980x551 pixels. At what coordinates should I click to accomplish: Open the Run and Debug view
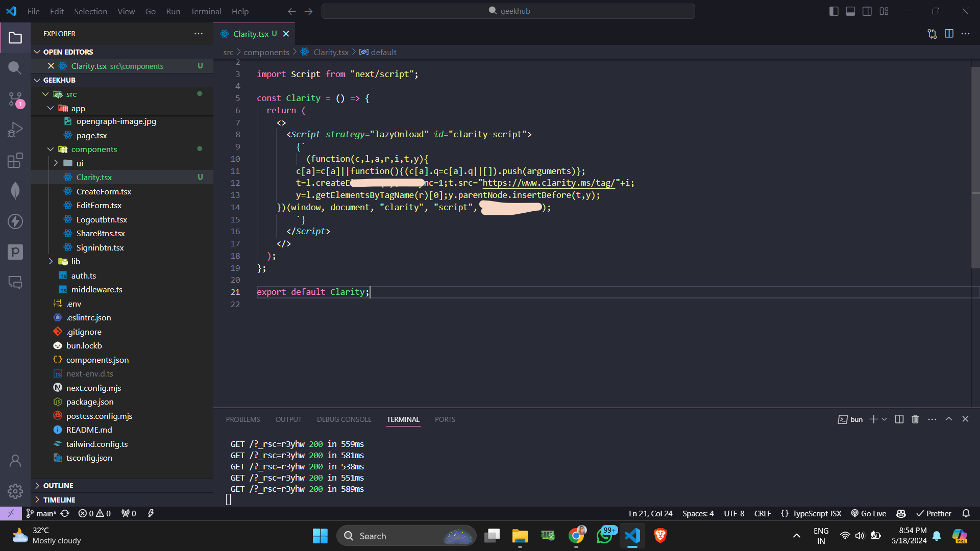coord(15,129)
